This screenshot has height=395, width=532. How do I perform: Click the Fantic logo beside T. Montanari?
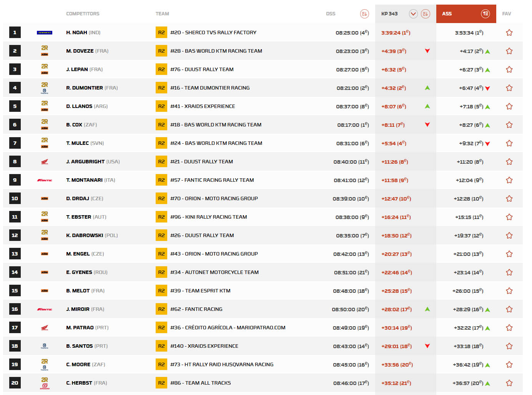[45, 180]
